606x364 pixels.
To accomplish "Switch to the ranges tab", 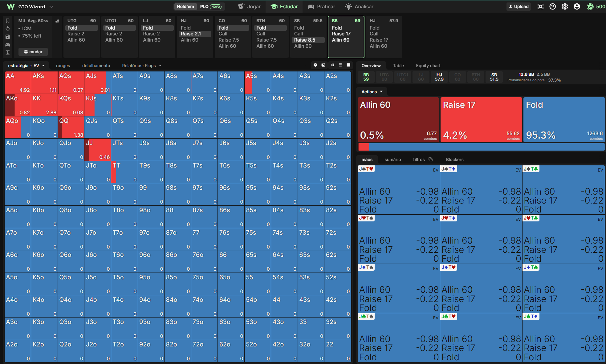I will click(x=63, y=66).
